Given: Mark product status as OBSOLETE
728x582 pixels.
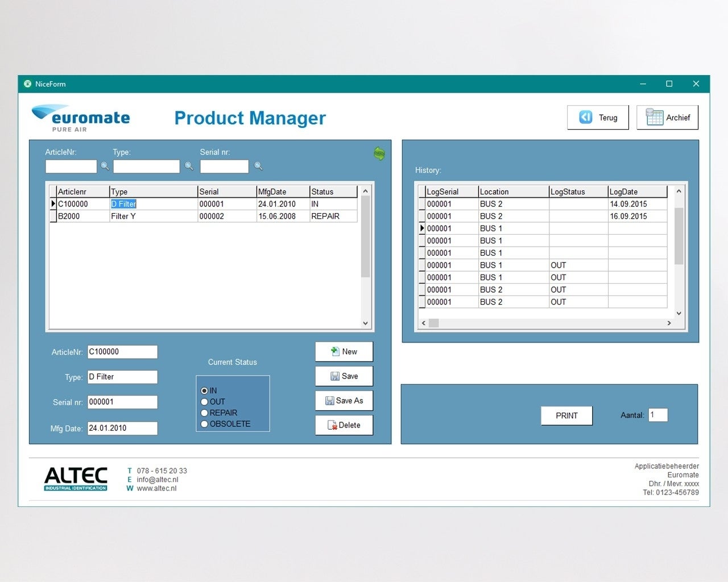Looking at the screenshot, I should click(205, 424).
